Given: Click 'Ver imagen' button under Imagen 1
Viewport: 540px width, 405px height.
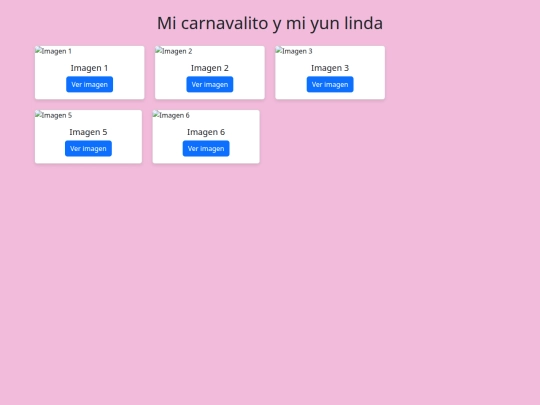Looking at the screenshot, I should coord(90,84).
